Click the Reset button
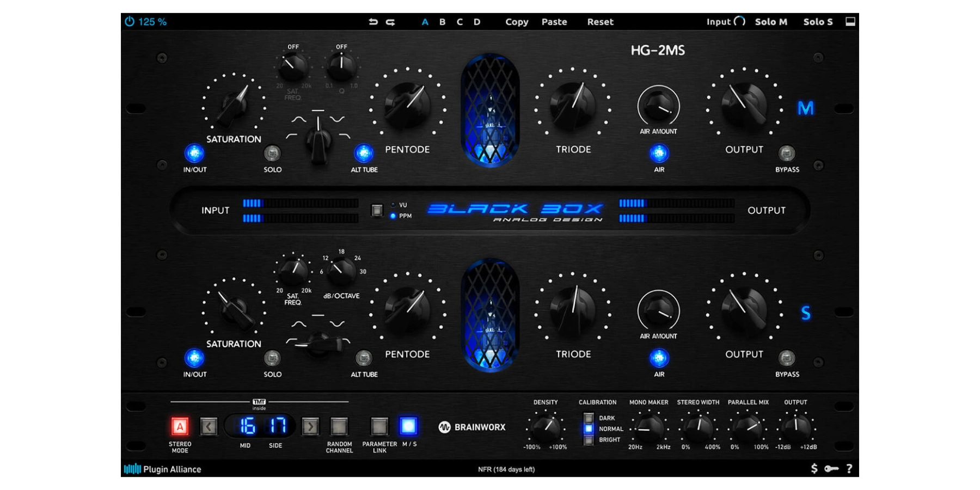The image size is (980, 490). pyautogui.click(x=601, y=22)
